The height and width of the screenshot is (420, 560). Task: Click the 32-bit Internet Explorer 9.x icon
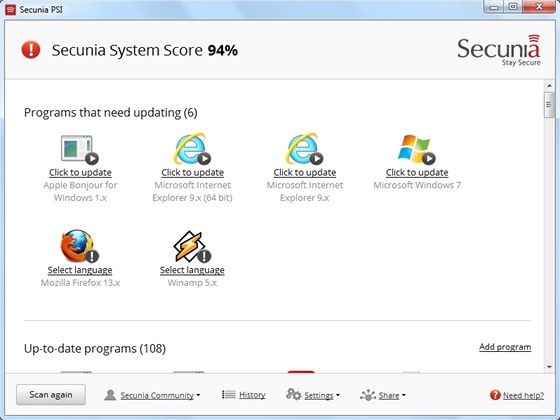point(304,149)
